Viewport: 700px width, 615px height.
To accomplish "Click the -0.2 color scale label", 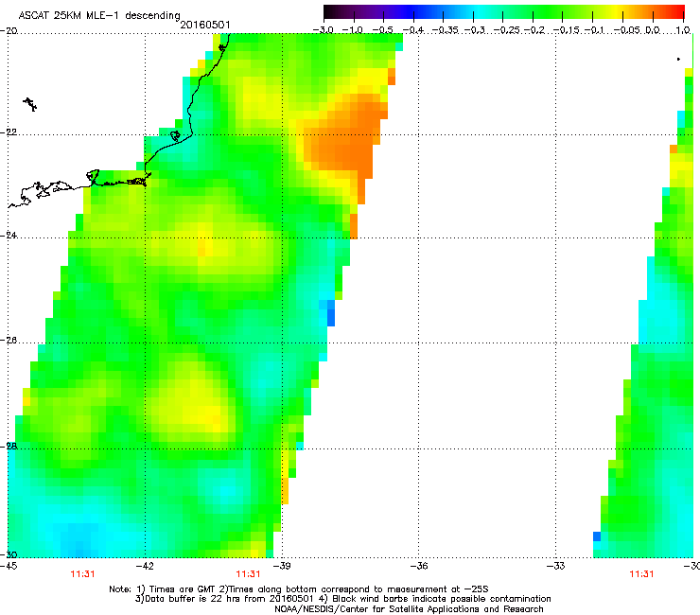I will 534,30.
